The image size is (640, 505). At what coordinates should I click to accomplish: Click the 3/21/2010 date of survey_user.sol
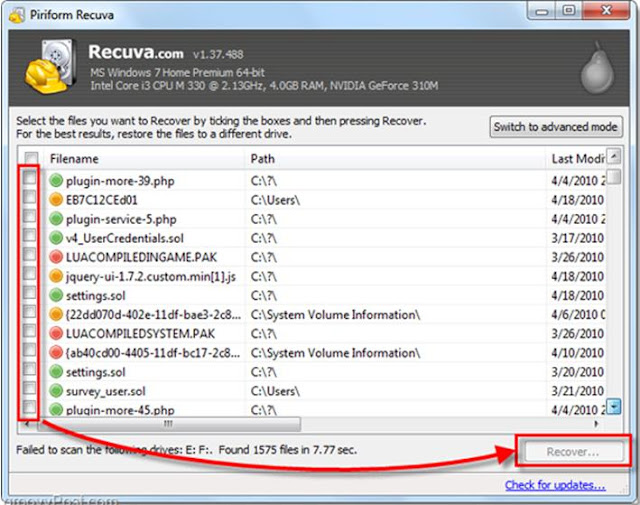click(x=577, y=391)
